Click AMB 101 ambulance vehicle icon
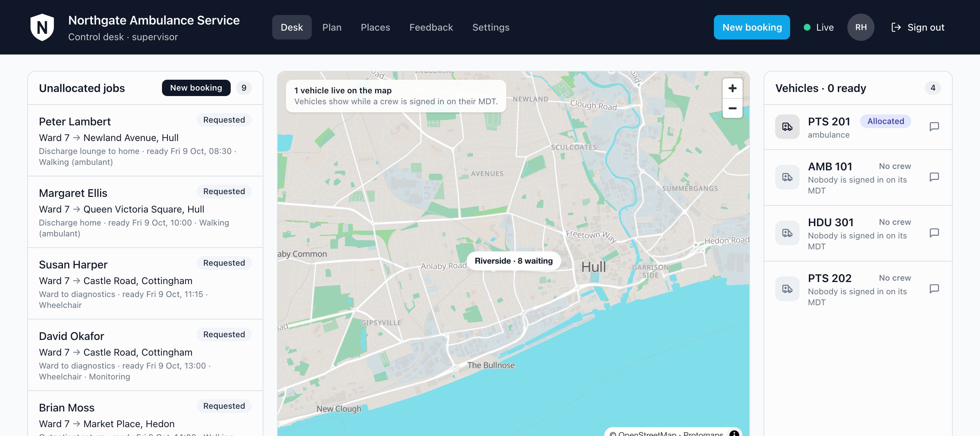This screenshot has height=436, width=980. tap(787, 177)
